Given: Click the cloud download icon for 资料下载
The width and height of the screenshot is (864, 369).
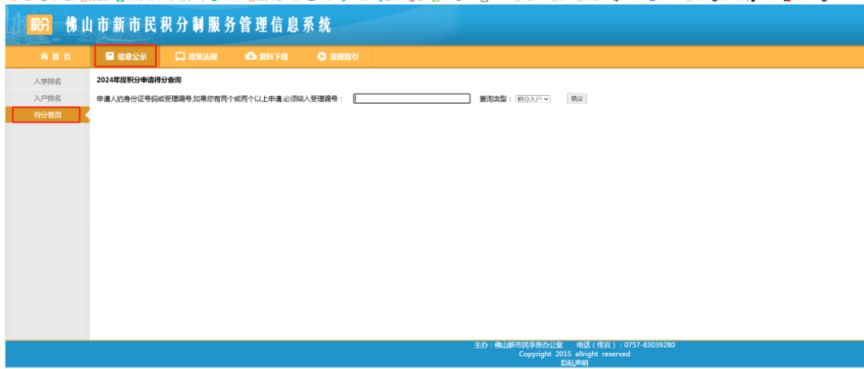Looking at the screenshot, I should (x=251, y=56).
